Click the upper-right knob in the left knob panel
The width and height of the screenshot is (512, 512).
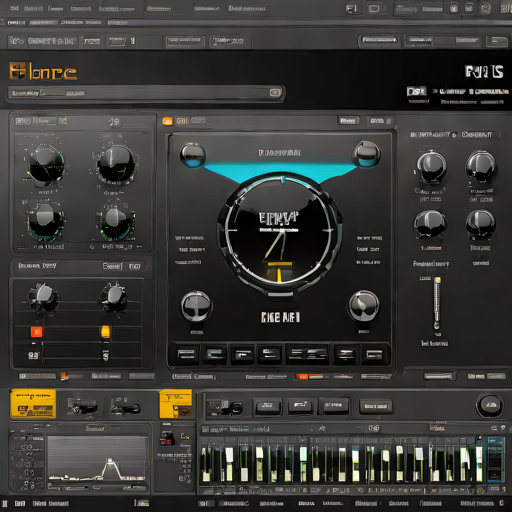(116, 165)
